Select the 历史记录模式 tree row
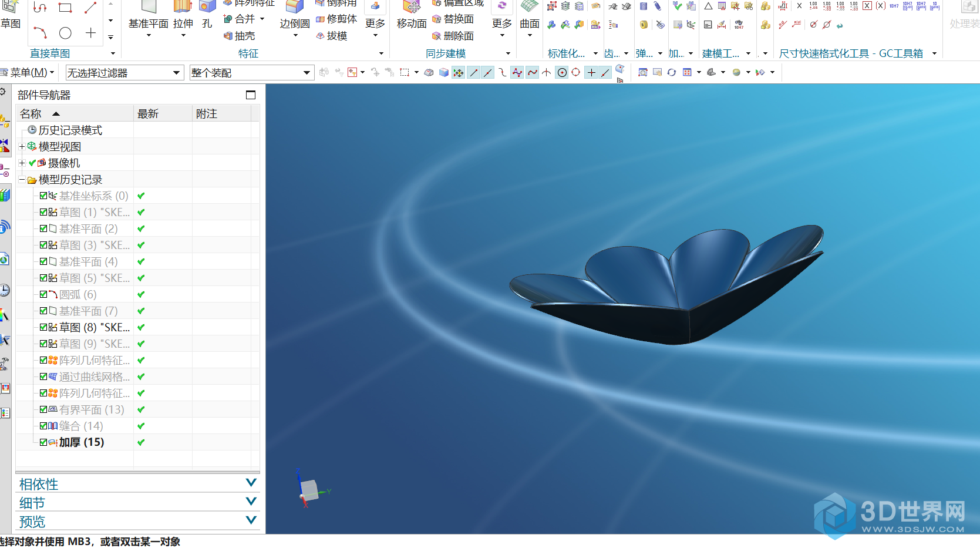 70,130
